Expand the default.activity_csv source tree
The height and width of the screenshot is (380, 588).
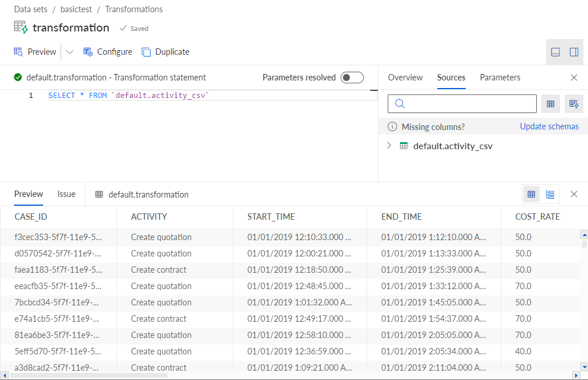389,146
